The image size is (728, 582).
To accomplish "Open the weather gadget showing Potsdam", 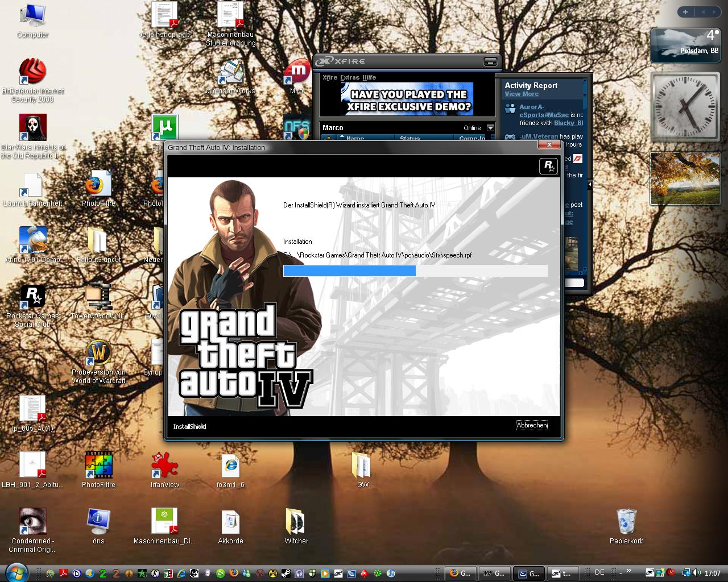I will pyautogui.click(x=685, y=45).
